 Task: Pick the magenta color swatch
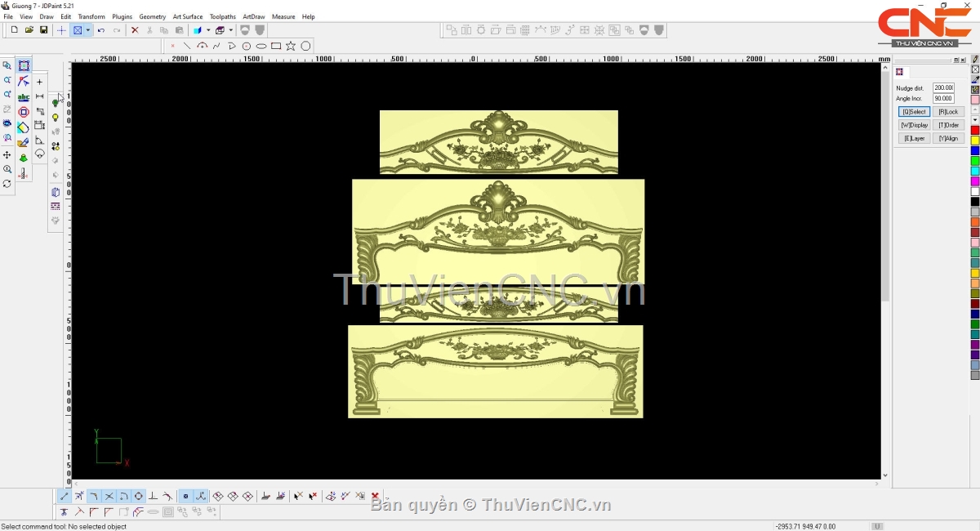975,181
